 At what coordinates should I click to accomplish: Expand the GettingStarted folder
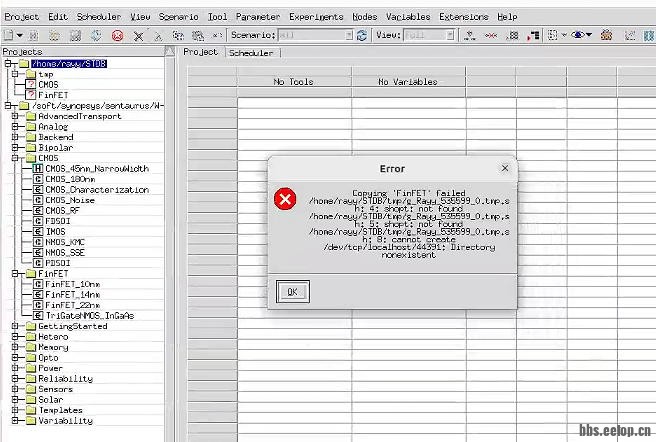point(16,326)
